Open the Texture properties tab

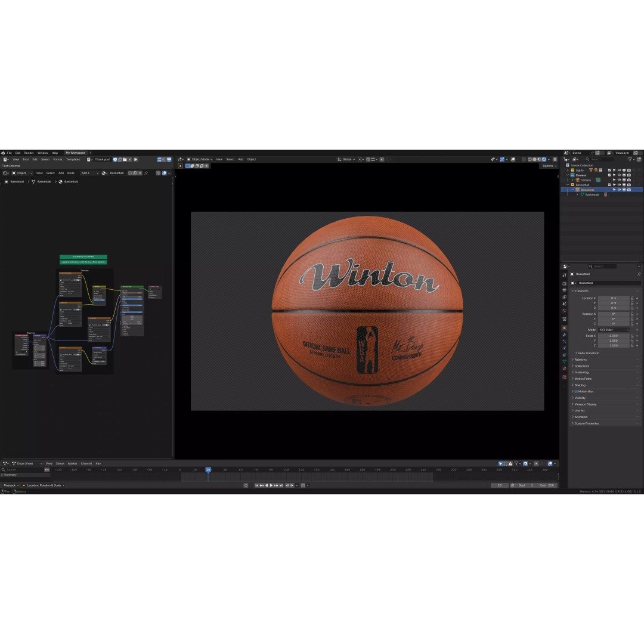(564, 377)
